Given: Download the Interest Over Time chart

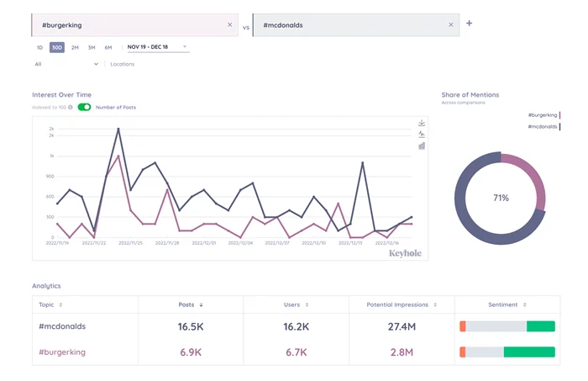Looking at the screenshot, I should [x=422, y=123].
